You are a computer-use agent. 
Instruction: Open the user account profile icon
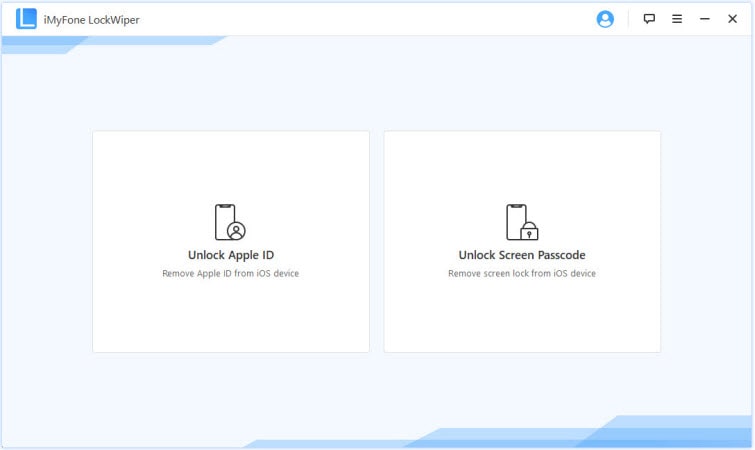(605, 19)
